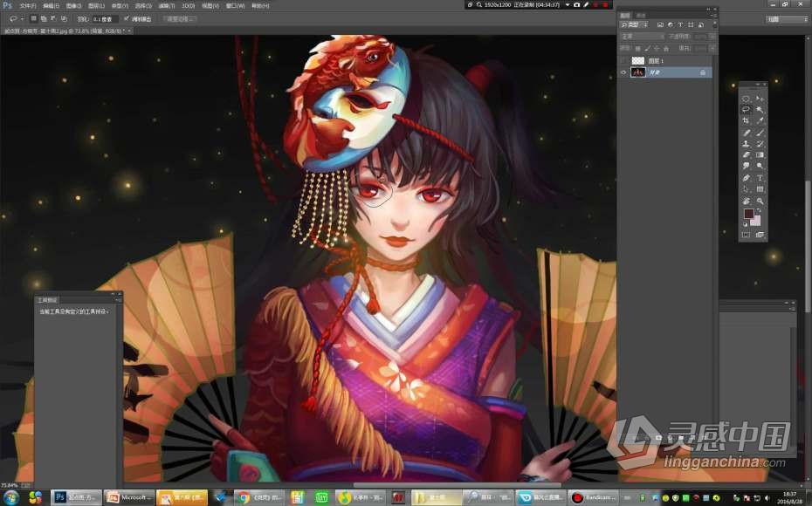Open layer opacity dropdown
The height and width of the screenshot is (506, 812).
711,37
